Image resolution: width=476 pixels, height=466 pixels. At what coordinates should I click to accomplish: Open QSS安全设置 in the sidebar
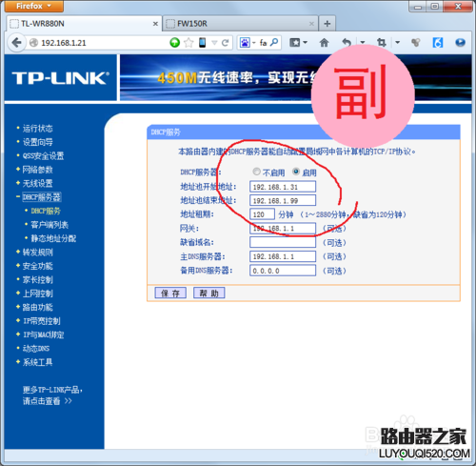[43, 155]
